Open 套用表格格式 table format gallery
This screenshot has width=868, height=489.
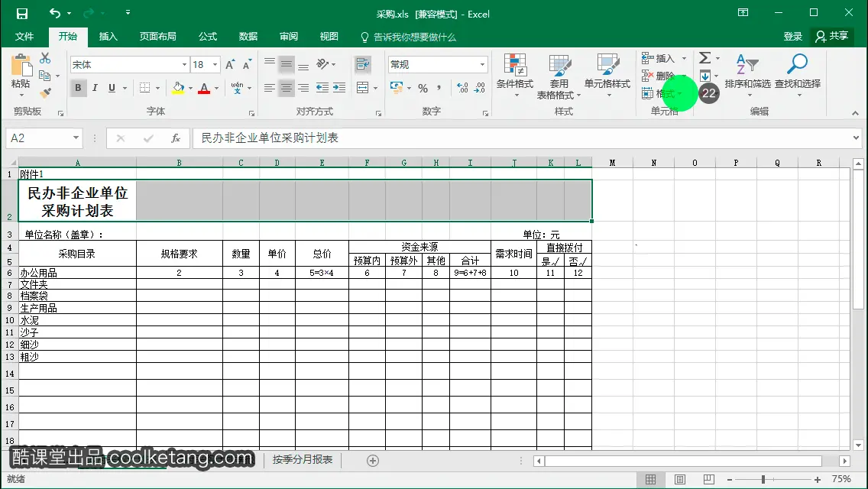pyautogui.click(x=559, y=76)
